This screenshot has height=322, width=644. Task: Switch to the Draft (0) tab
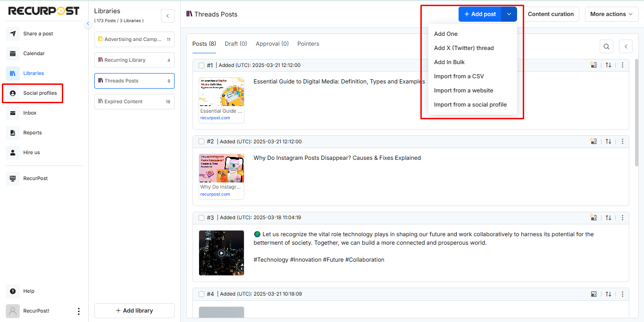tap(236, 44)
